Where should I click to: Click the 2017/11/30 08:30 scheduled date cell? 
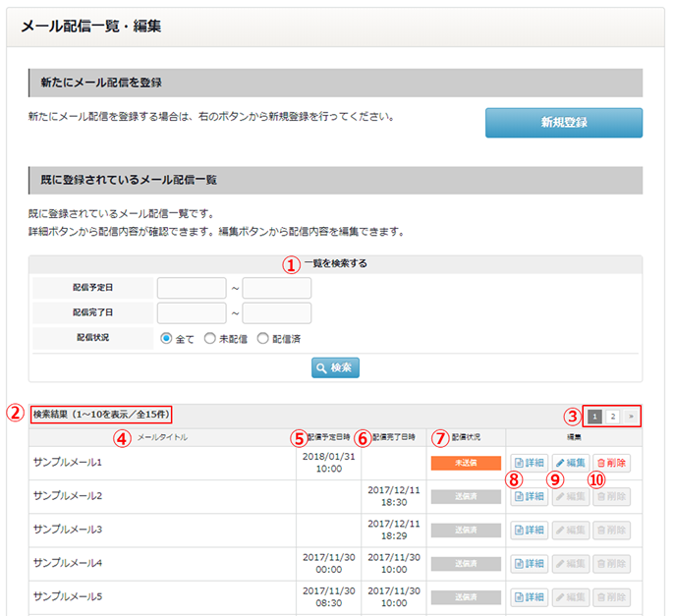tap(329, 596)
